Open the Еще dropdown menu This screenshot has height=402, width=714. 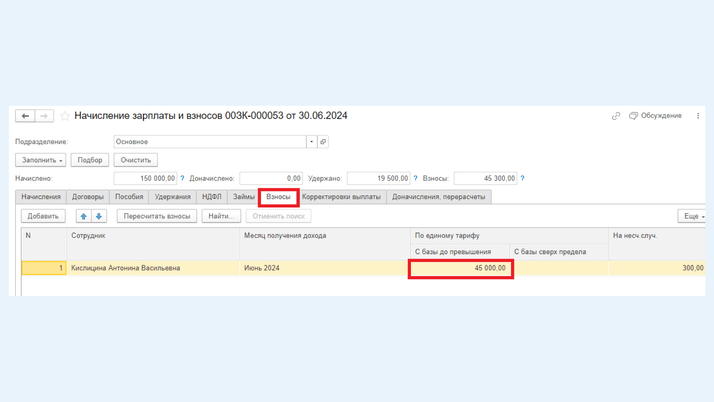click(692, 216)
